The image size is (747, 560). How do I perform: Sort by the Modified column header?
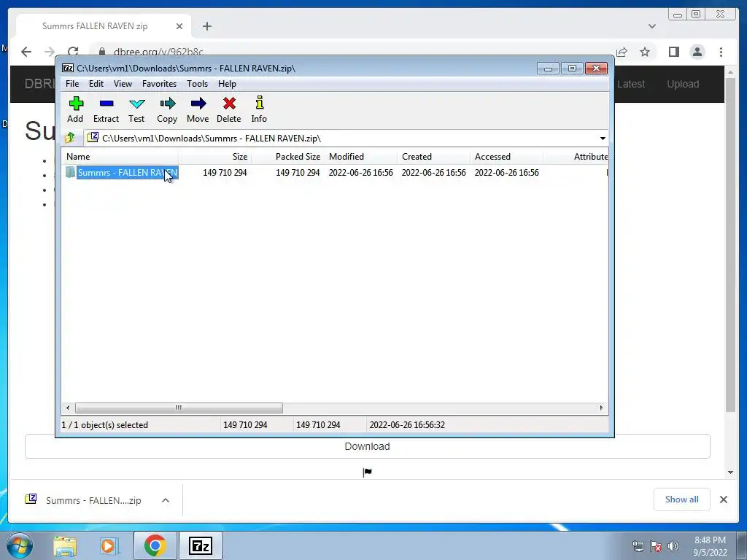tap(360, 157)
